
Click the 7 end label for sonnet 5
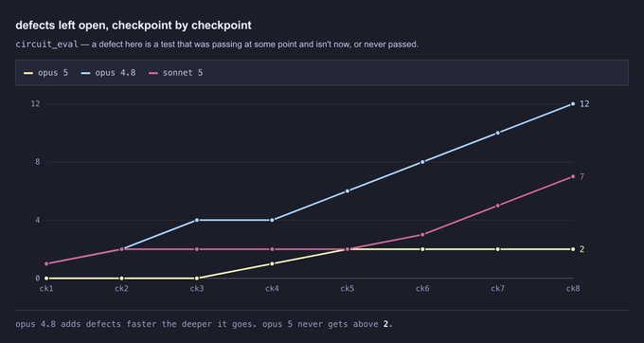pyautogui.click(x=582, y=176)
